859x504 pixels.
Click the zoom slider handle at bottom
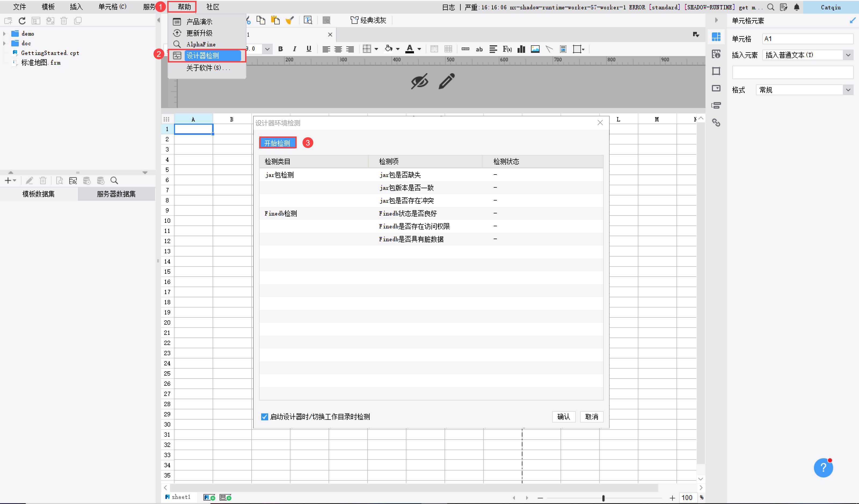tap(603, 498)
